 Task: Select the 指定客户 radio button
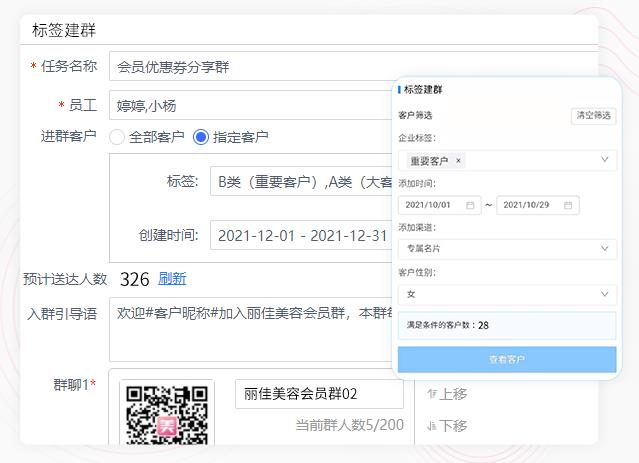point(201,137)
